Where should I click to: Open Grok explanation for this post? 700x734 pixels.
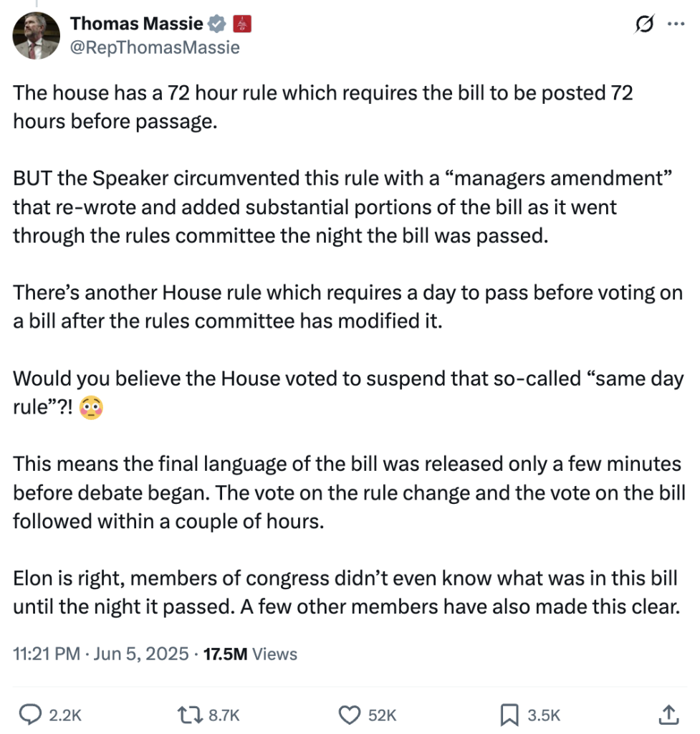(x=644, y=24)
